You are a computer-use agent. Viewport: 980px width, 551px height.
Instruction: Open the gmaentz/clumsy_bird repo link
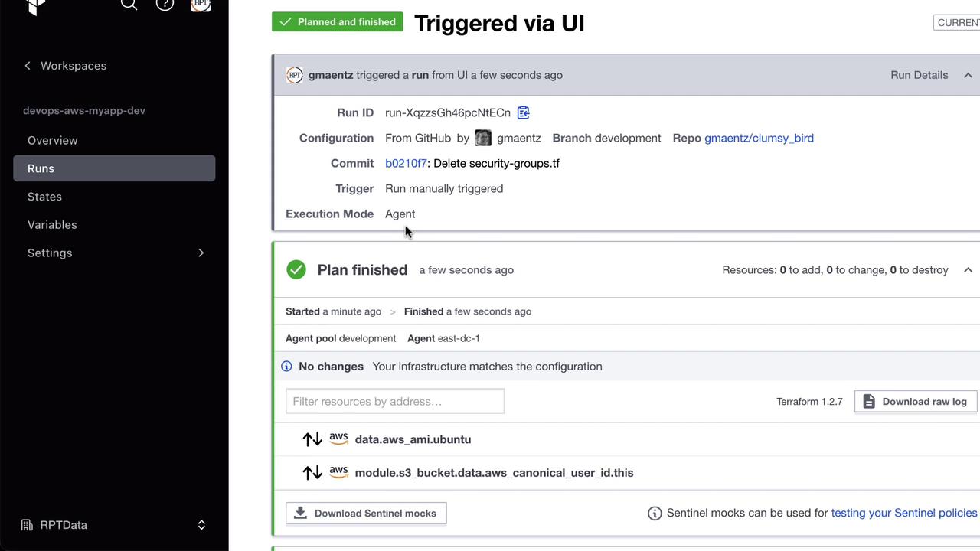pyautogui.click(x=759, y=138)
